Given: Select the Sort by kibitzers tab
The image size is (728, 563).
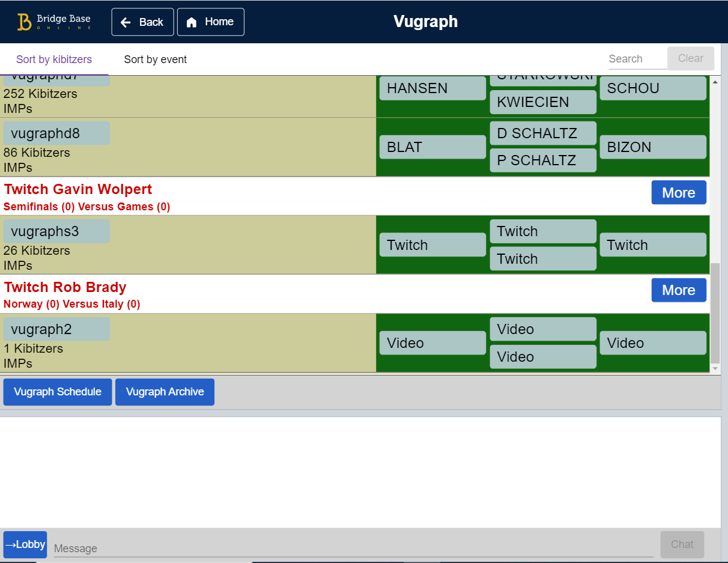Looking at the screenshot, I should click(54, 59).
